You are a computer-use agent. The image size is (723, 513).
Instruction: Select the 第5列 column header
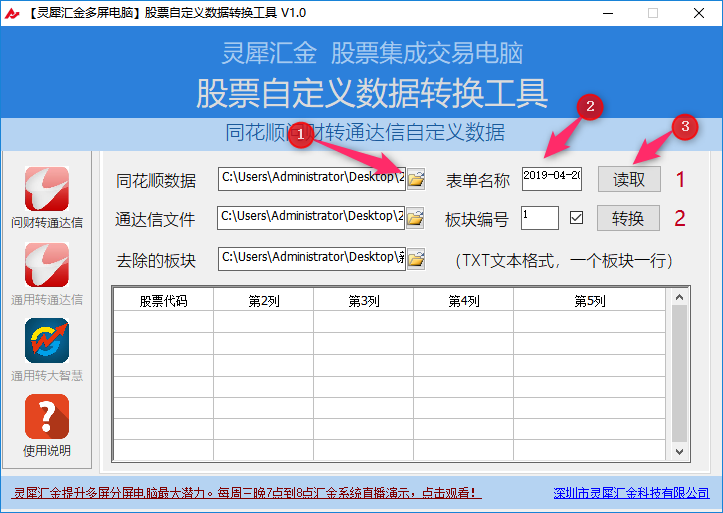(x=590, y=301)
